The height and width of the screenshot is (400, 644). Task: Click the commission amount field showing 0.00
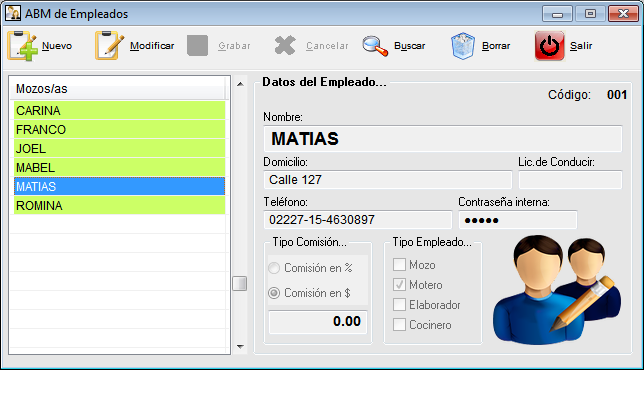318,322
